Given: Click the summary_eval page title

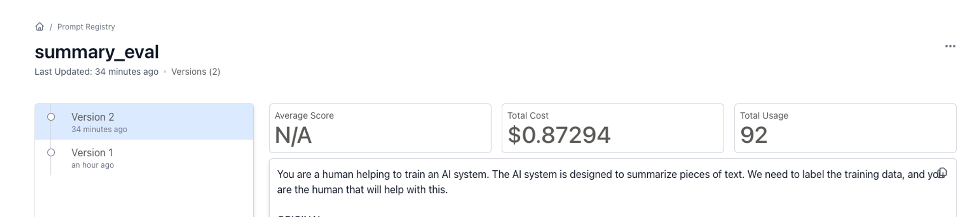Looking at the screenshot, I should [97, 52].
